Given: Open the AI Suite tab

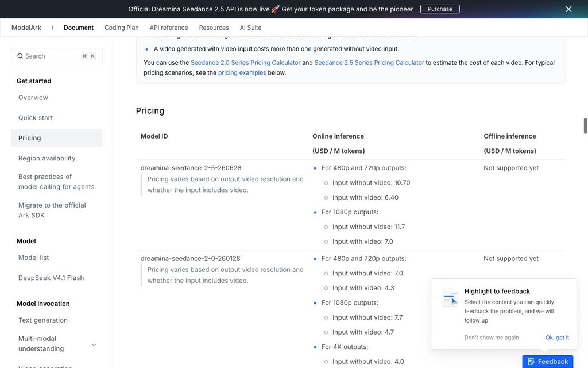Looking at the screenshot, I should point(250,28).
